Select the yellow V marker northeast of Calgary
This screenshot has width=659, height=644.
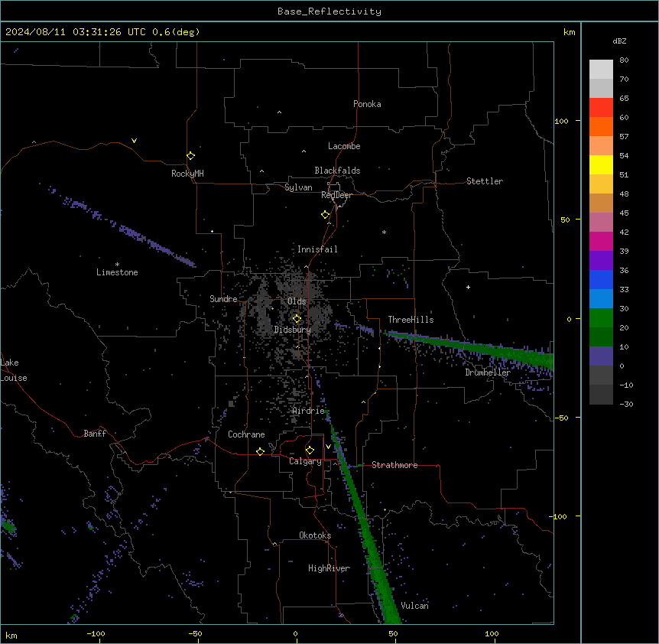pos(328,447)
